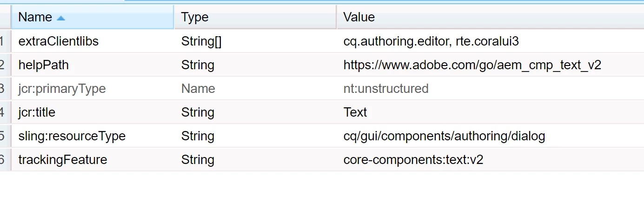Click the Name type of jcr:primaryType

coord(198,89)
